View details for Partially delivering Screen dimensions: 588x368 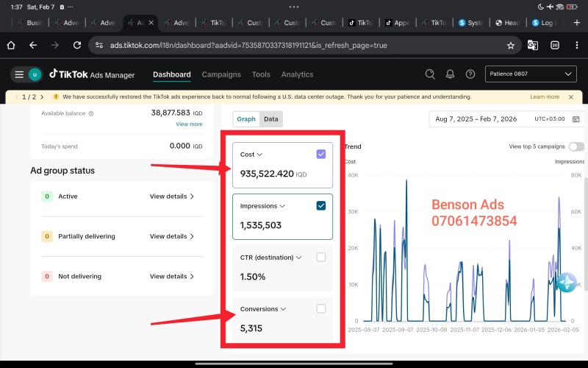coord(172,236)
